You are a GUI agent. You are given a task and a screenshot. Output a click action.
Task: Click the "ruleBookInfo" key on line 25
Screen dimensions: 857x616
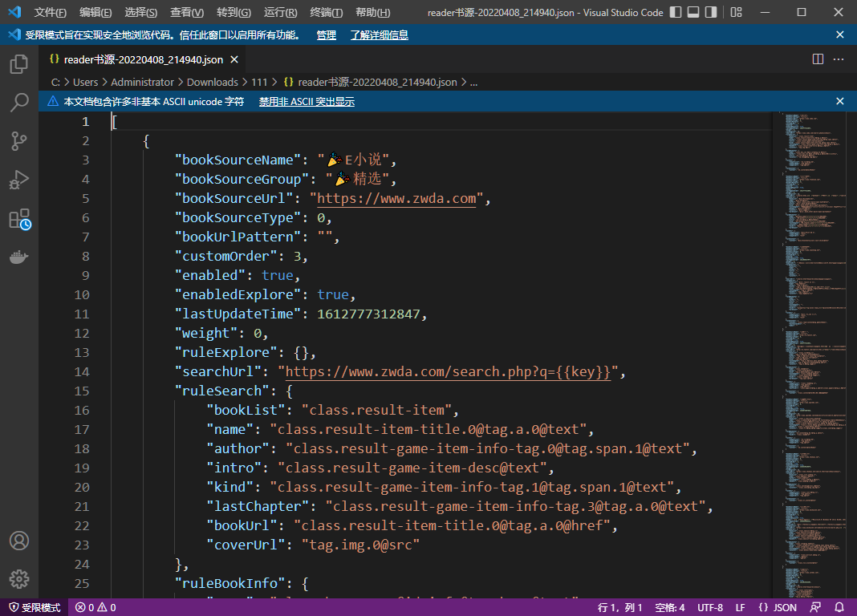pyautogui.click(x=229, y=582)
